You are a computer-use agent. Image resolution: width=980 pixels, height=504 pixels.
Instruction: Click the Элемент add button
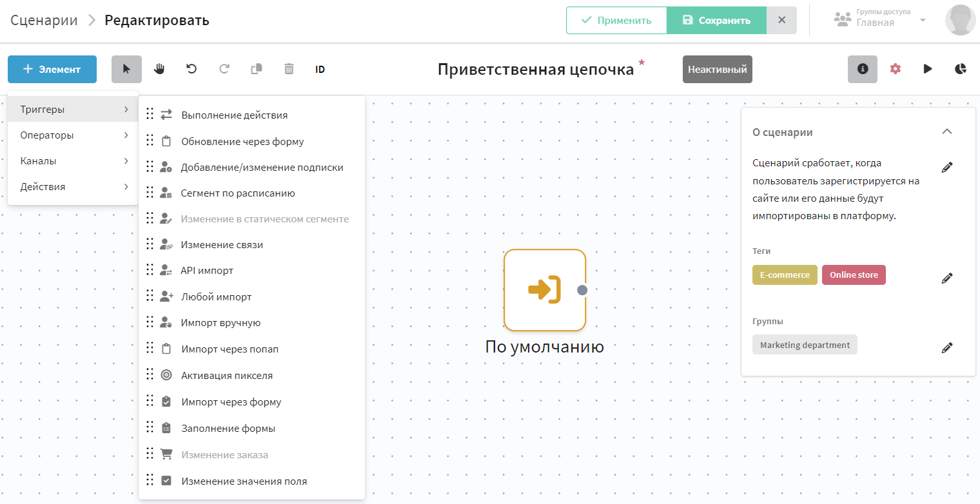52,69
